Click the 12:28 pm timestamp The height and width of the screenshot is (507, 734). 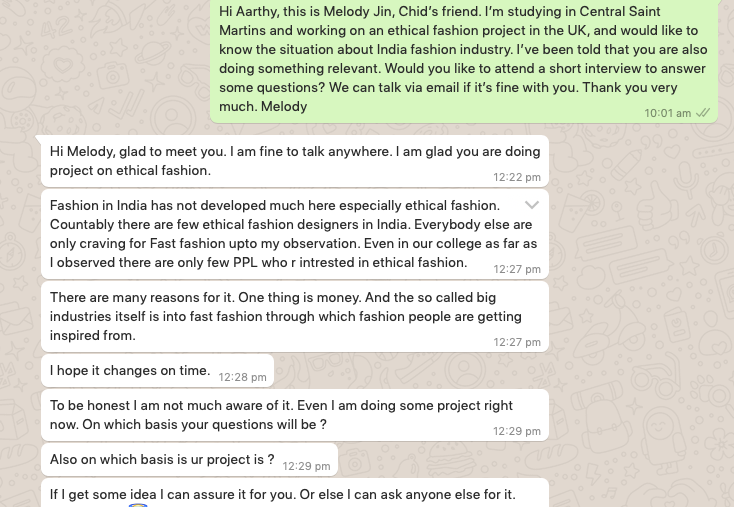pos(242,377)
